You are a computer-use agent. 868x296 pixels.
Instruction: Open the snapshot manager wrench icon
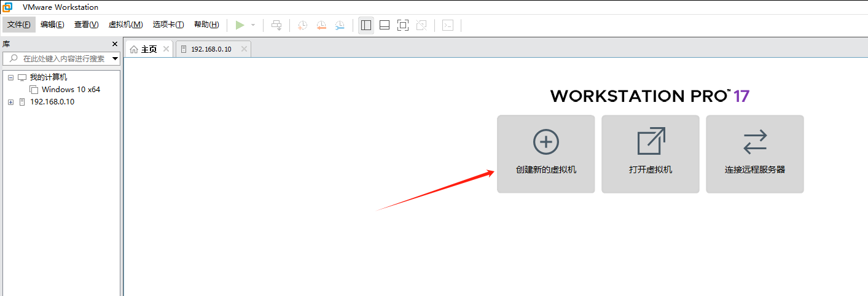340,25
